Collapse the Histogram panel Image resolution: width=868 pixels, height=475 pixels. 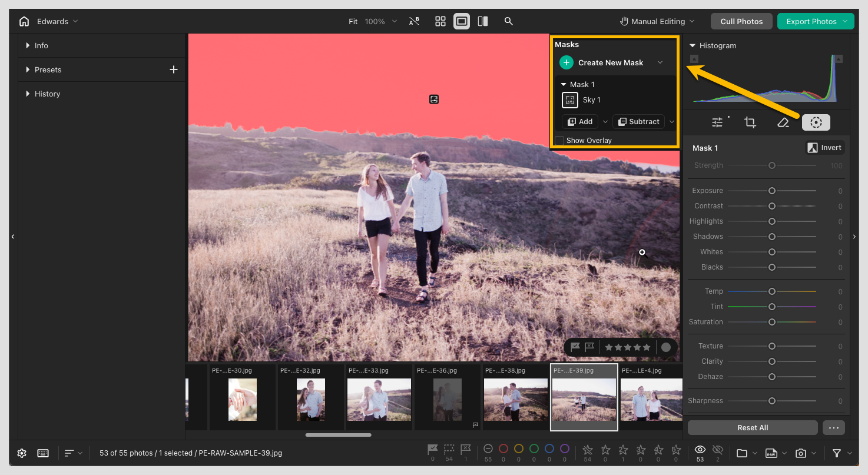pos(693,45)
